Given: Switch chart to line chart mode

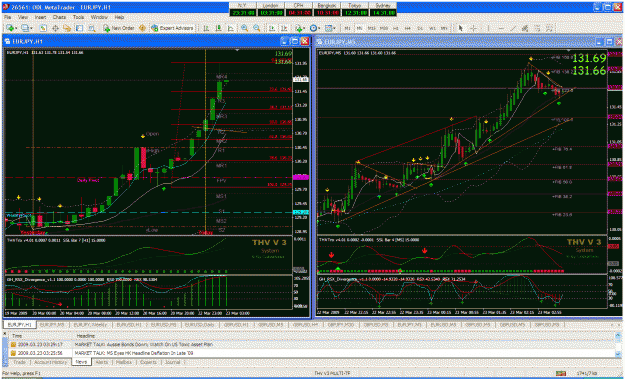Looking at the screenshot, I should pos(231,28).
